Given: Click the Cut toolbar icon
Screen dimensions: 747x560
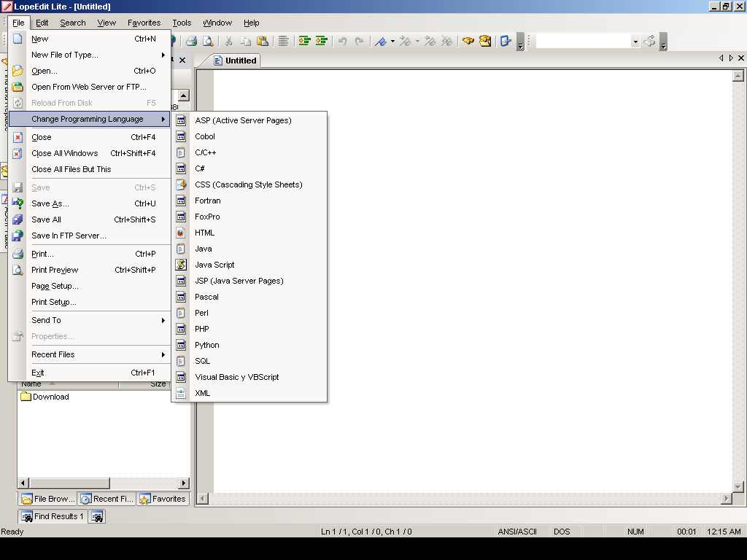Looking at the screenshot, I should [x=228, y=41].
